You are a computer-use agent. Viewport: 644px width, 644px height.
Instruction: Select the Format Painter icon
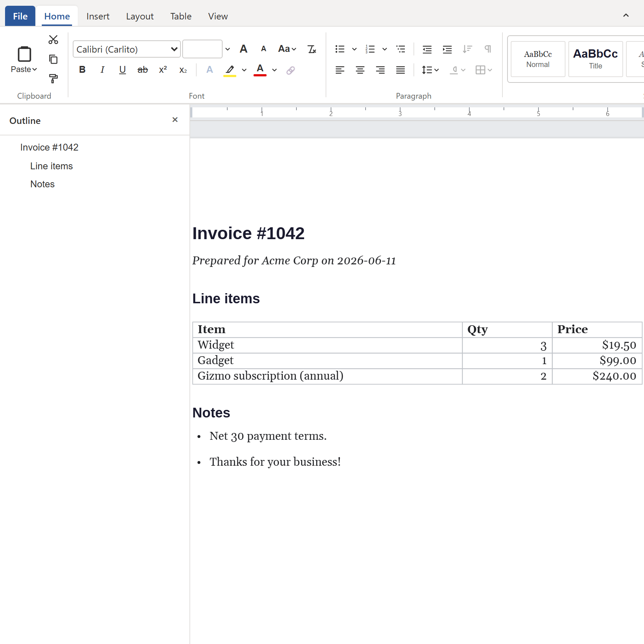coord(53,79)
